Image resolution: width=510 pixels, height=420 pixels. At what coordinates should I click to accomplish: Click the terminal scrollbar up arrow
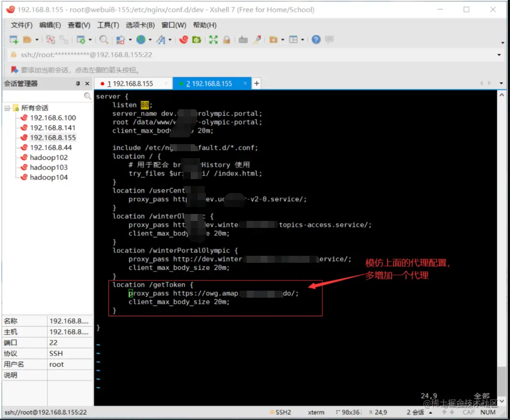(x=502, y=95)
